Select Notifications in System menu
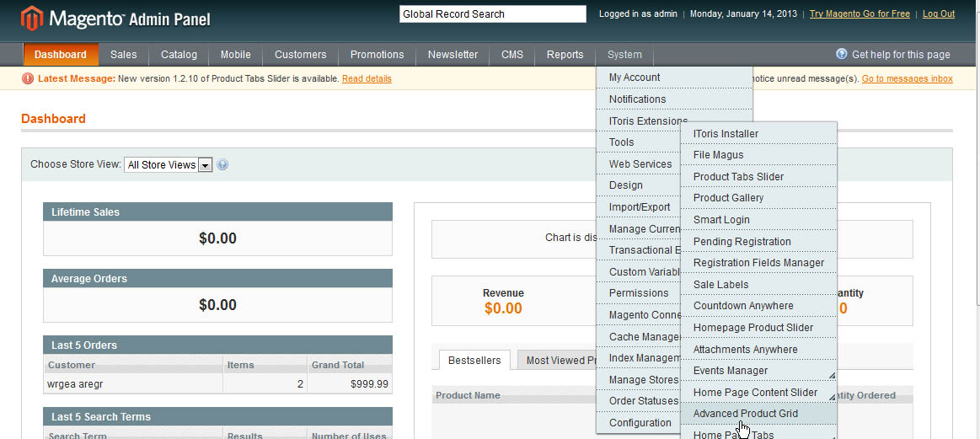 tap(674, 99)
